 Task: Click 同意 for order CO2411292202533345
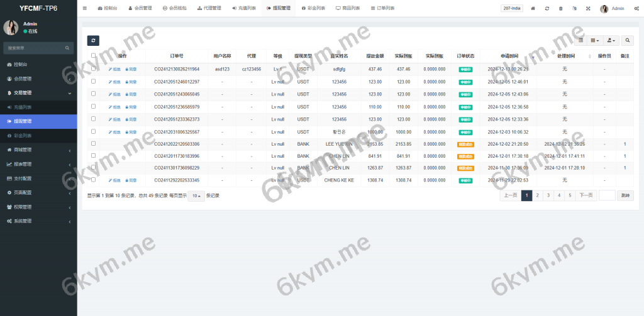coord(131,180)
